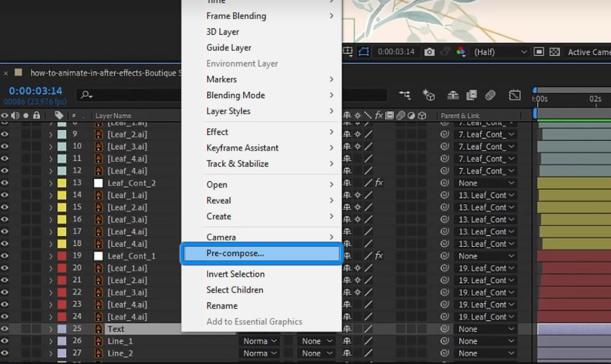Hide layer 9 [Leaf_2.ai] with the eye
Screen dimensions: 611x364
(x=5, y=134)
